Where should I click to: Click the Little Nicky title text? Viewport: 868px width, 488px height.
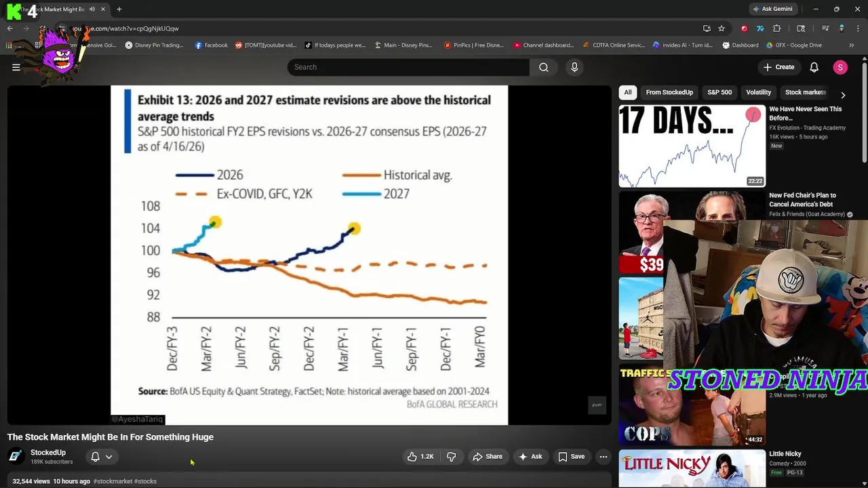(785, 453)
